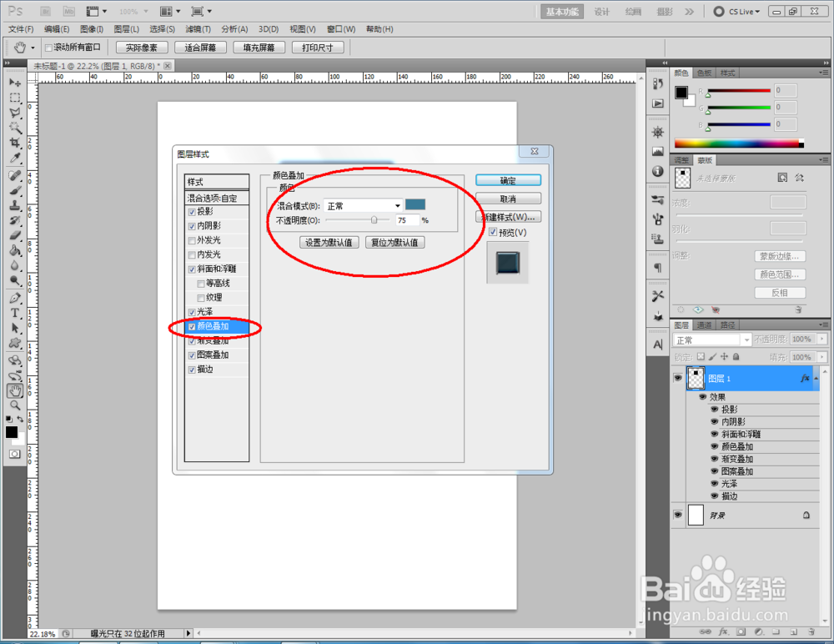
Task: Open the 滤镜(T) menu
Action: tap(198, 29)
